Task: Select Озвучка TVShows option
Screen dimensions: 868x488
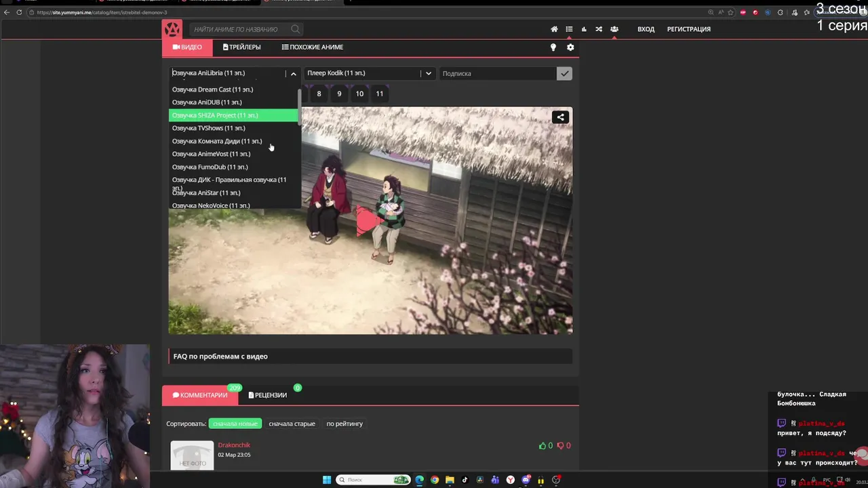Action: (x=233, y=128)
